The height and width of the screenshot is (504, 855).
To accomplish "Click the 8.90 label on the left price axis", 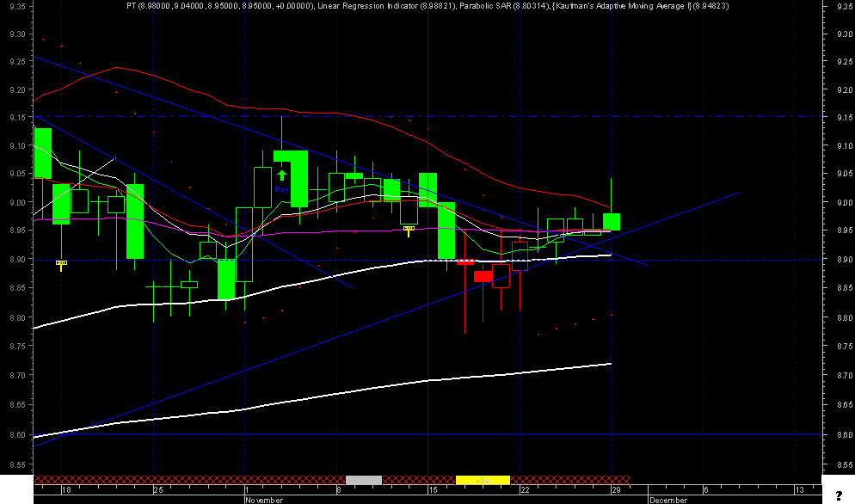I will tap(17, 259).
